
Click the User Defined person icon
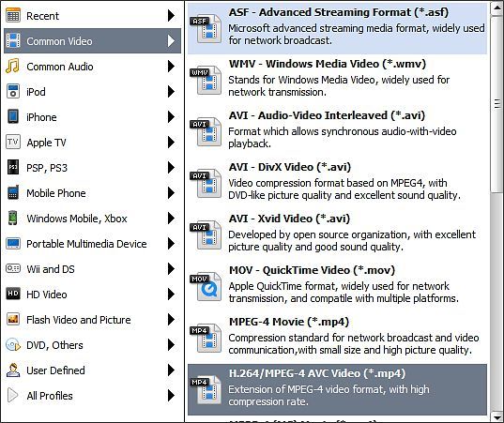13,370
